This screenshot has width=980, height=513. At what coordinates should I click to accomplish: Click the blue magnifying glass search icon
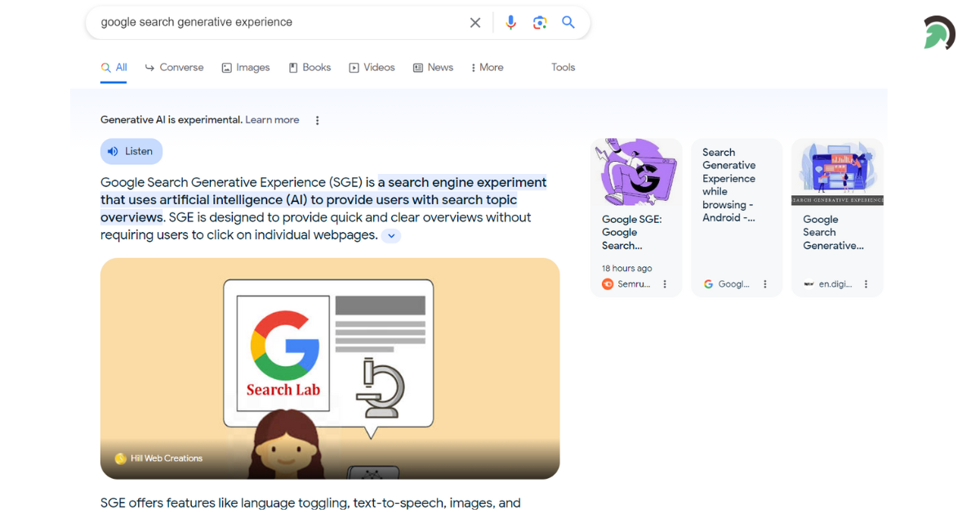click(568, 23)
